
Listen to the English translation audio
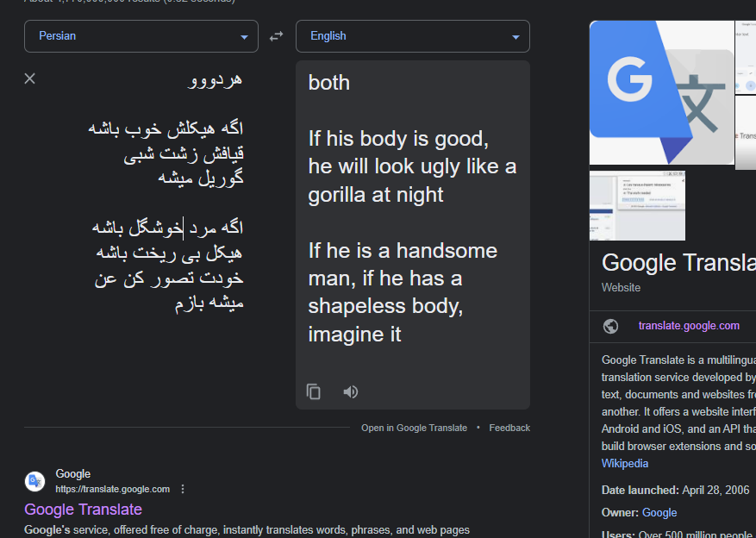click(351, 392)
